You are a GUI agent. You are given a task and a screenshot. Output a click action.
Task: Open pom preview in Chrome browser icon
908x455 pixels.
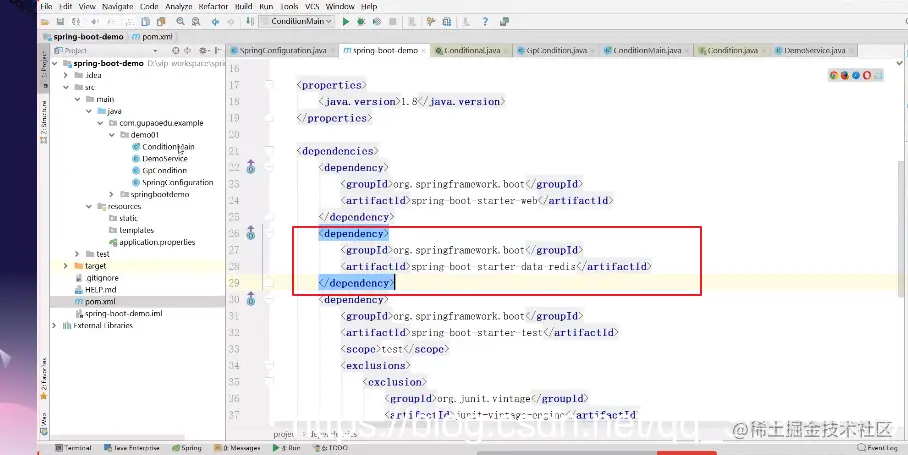click(x=834, y=75)
